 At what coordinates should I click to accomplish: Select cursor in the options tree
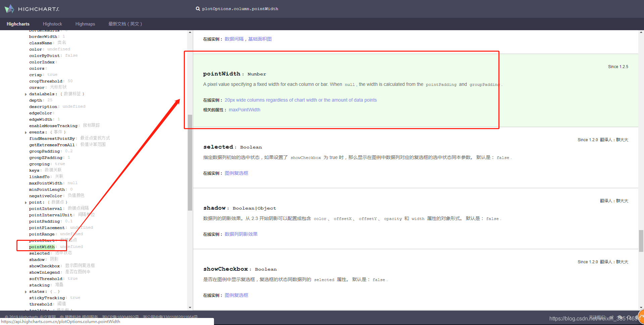[37, 88]
